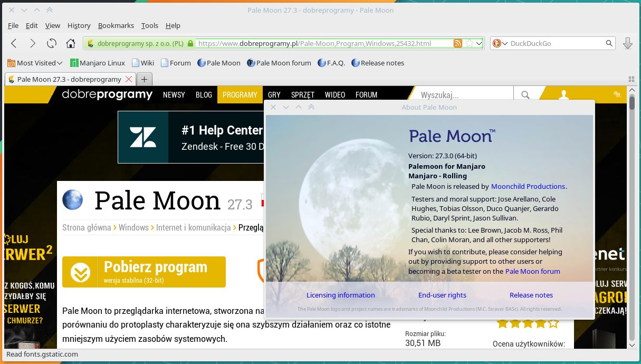Open the Pale Moon forum link in About dialog
Image resolution: width=641 pixels, height=364 pixels.
tap(533, 271)
